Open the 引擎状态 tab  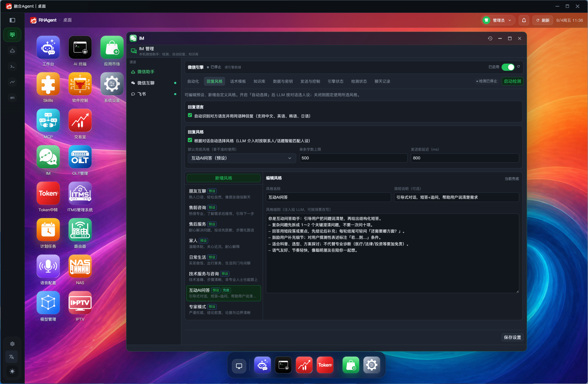pyautogui.click(x=335, y=81)
